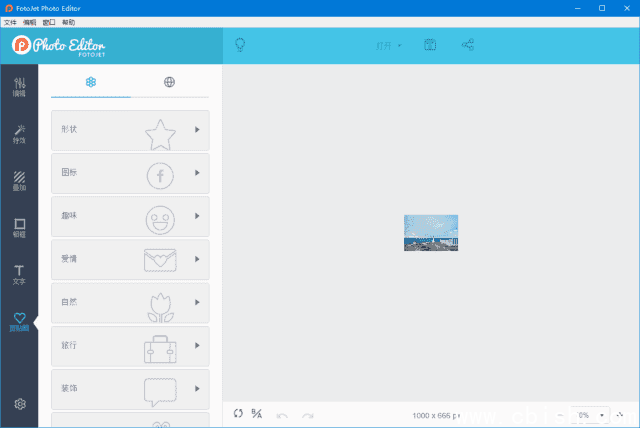640x428 pixels.
Task: Open the 窗口 (Window) menu
Action: click(x=49, y=22)
